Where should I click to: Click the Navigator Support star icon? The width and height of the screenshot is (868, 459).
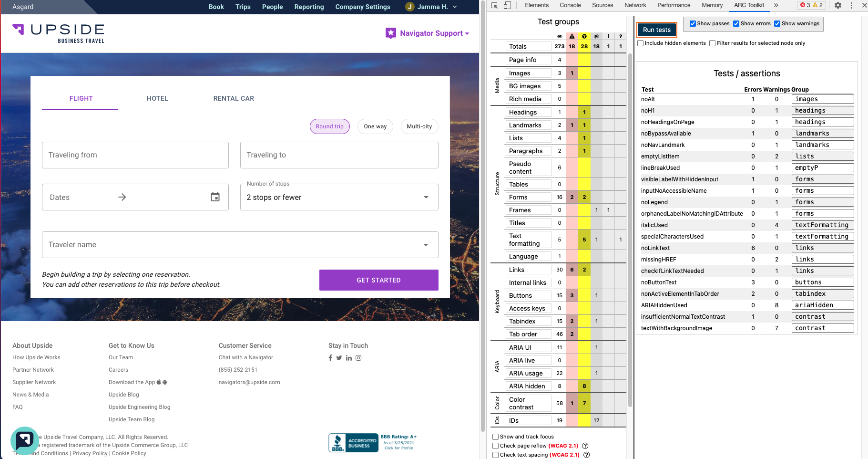pyautogui.click(x=391, y=33)
